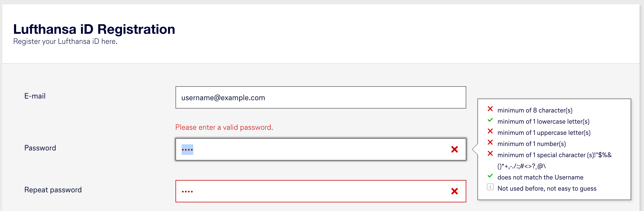Viewport: 644px width, 211px height.
Task: Click green check beside lowercase letter rule
Action: pyautogui.click(x=490, y=120)
